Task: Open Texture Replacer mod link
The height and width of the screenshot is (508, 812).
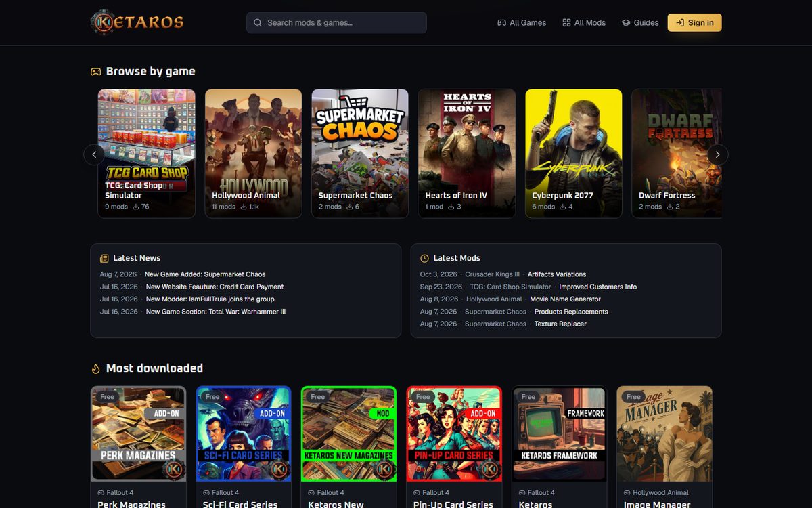Action: coord(560,324)
